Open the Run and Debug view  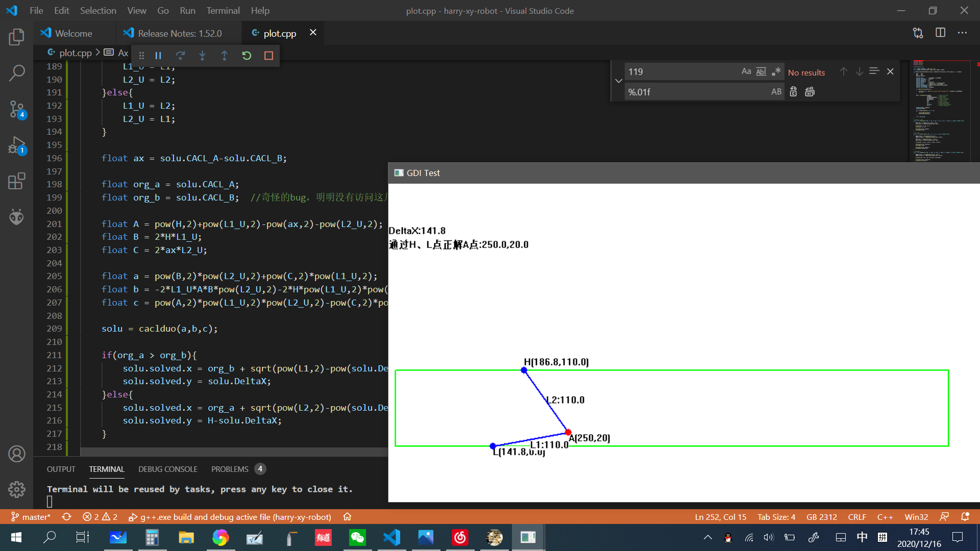(16, 145)
